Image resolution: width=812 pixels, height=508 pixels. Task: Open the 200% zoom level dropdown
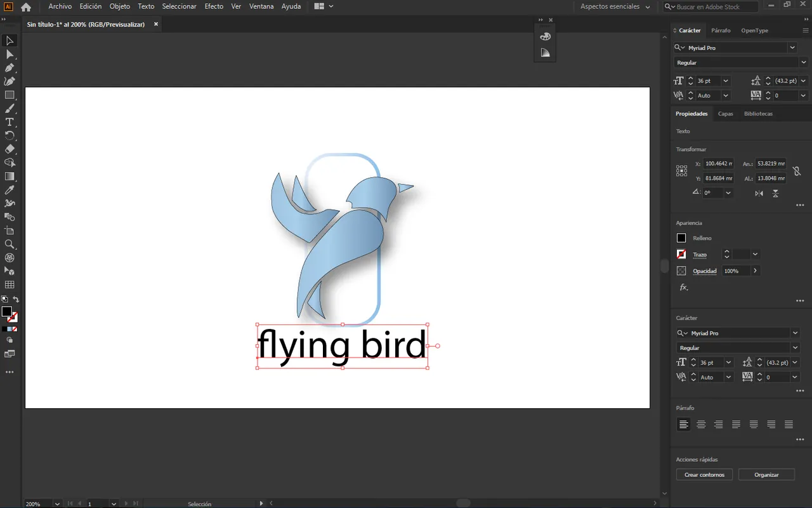[57, 504]
